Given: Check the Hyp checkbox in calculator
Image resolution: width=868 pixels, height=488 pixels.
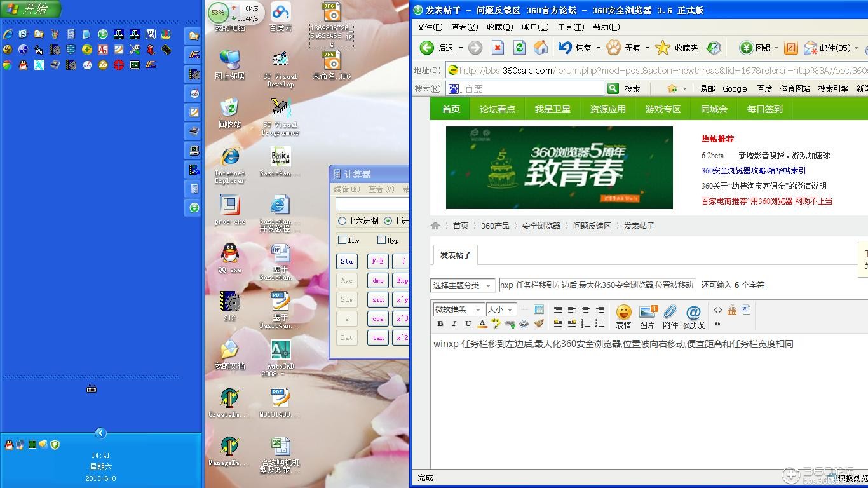Looking at the screenshot, I should point(381,240).
